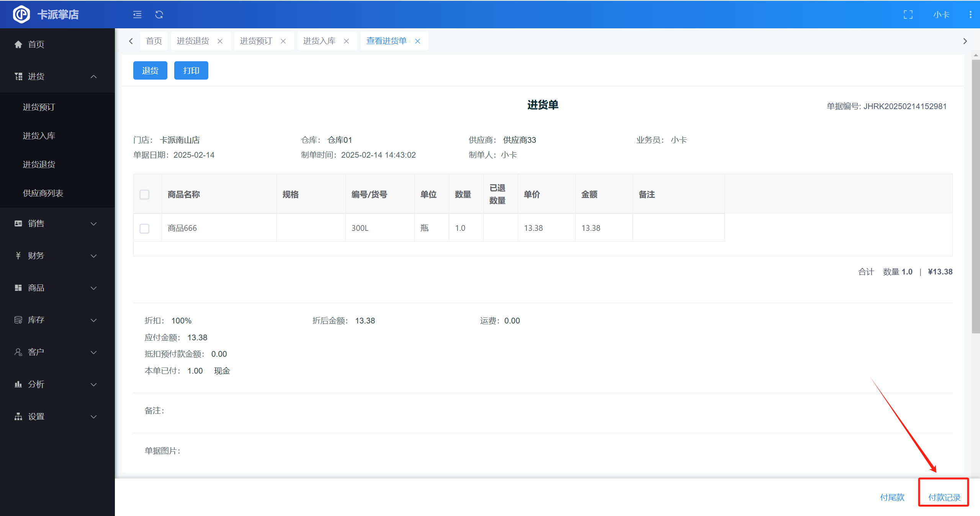Open the 付款记录 link
Image resolution: width=980 pixels, height=516 pixels.
944,497
